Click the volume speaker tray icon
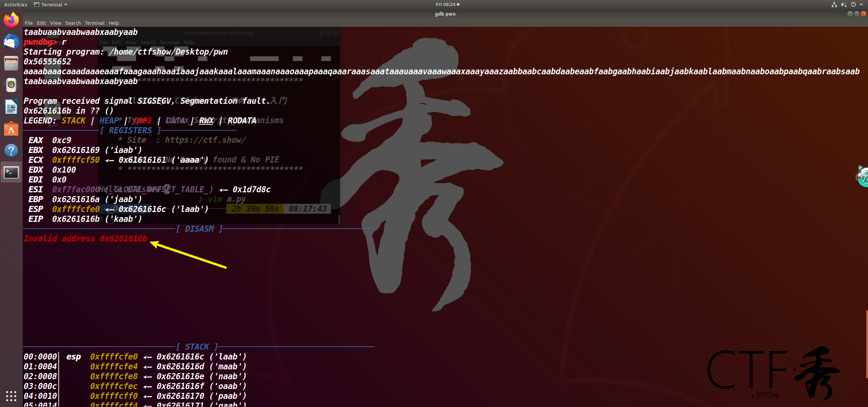The height and width of the screenshot is (407, 868). click(844, 4)
